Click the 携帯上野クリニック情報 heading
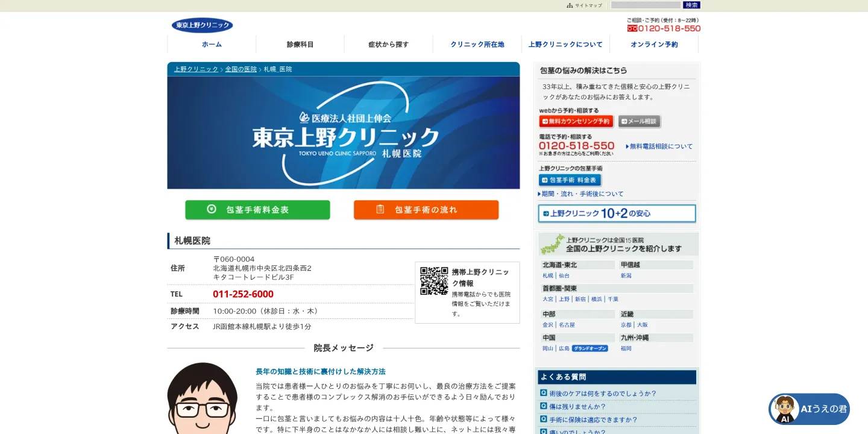The image size is (868, 434). click(480, 277)
